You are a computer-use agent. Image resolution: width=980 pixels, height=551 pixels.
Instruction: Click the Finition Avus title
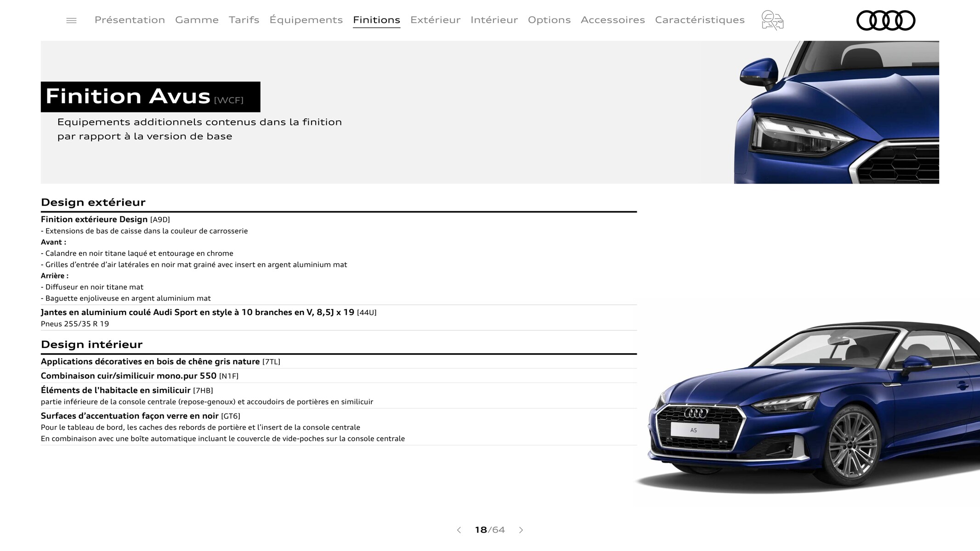(x=128, y=96)
